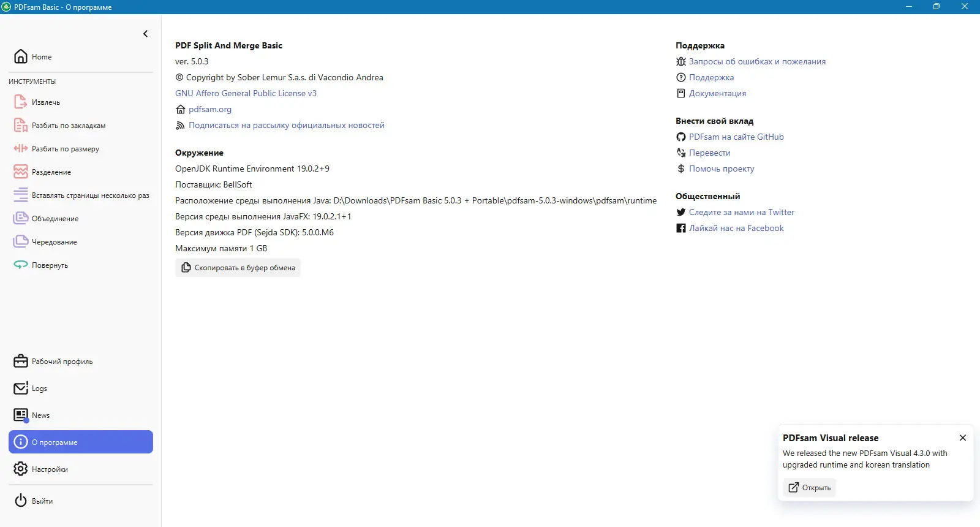Open the Перевести link text
980x527 pixels.
709,153
